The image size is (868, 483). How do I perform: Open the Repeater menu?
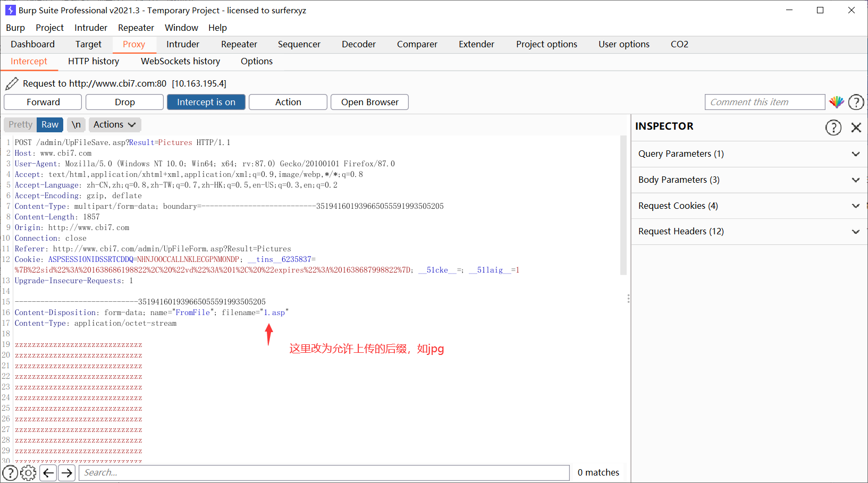136,28
